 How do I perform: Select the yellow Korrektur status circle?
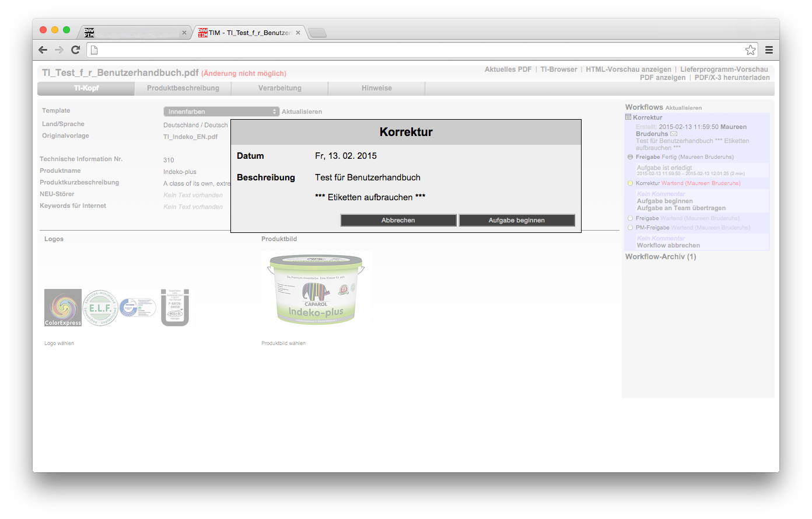coord(630,183)
